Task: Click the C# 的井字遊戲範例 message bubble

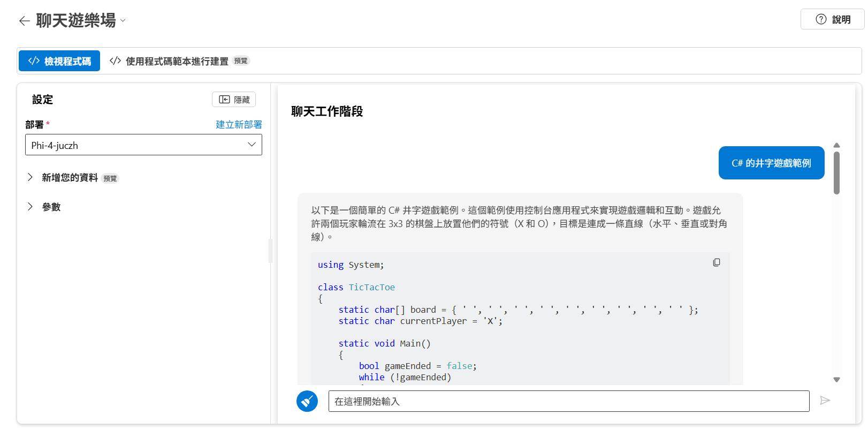Action: tap(771, 163)
